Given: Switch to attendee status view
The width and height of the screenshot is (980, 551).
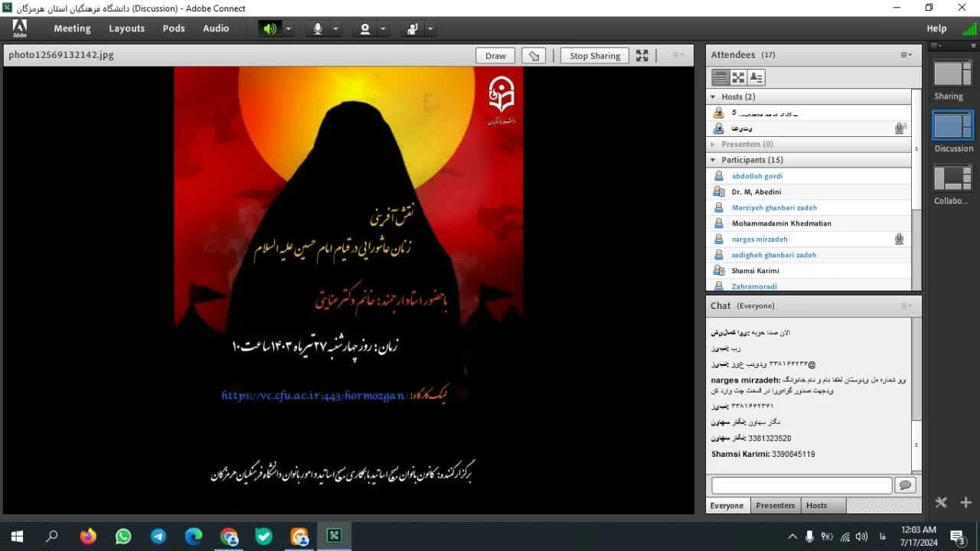Looking at the screenshot, I should click(x=756, y=77).
